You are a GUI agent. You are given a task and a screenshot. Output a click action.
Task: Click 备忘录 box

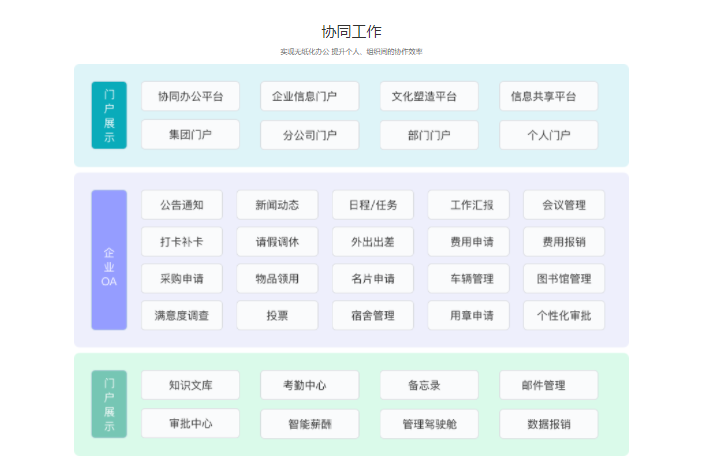coord(429,385)
